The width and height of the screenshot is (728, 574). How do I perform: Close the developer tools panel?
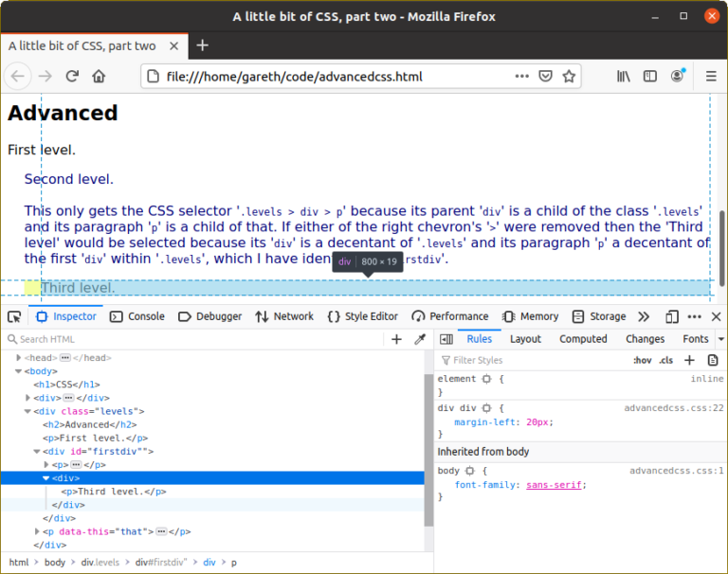pyautogui.click(x=716, y=317)
